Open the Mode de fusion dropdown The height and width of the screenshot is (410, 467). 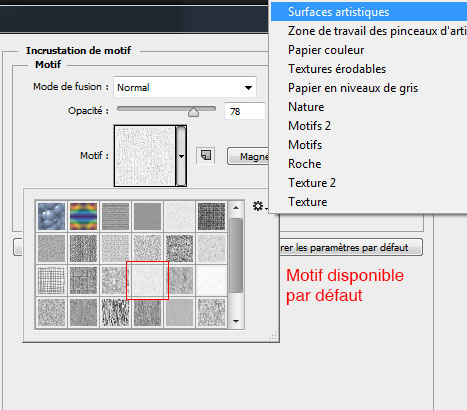185,87
